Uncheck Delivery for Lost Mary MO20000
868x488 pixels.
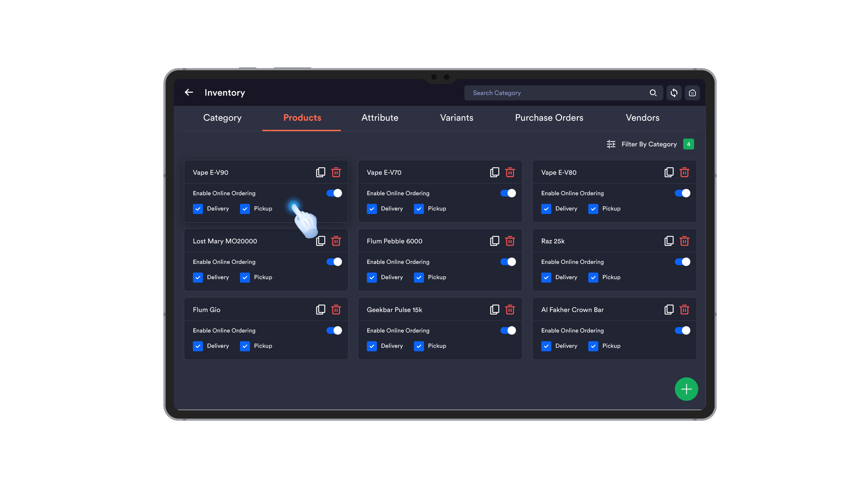click(x=198, y=277)
